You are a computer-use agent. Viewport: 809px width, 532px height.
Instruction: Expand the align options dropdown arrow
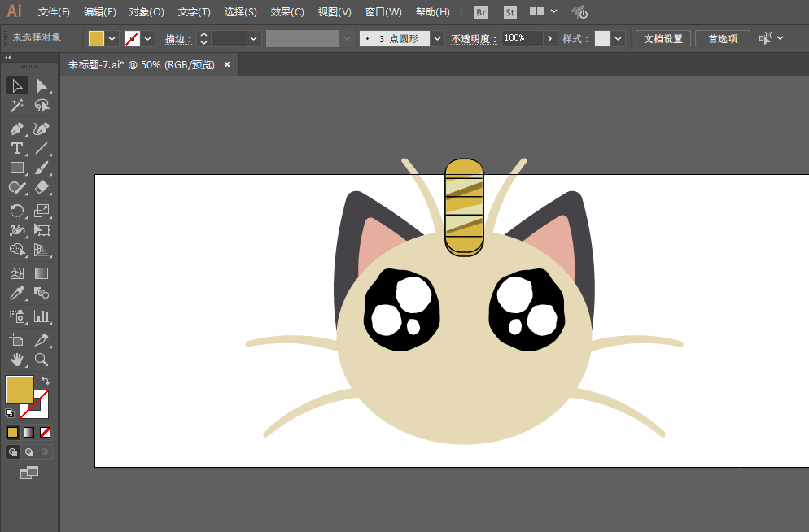(x=780, y=37)
